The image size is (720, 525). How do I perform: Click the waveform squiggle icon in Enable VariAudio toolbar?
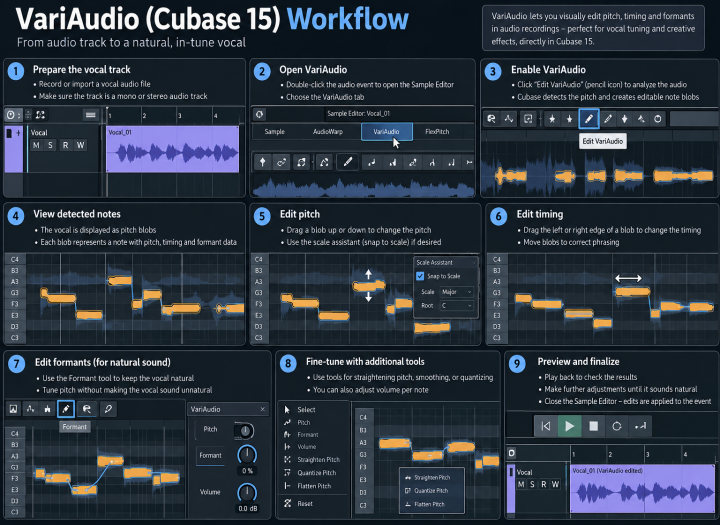(509, 119)
